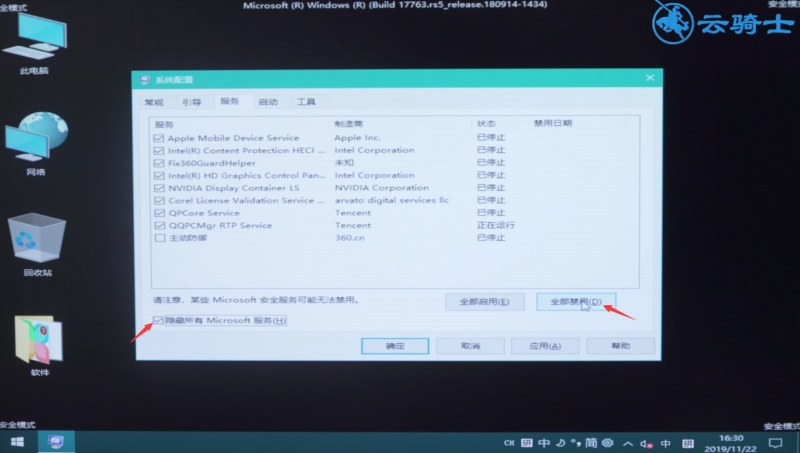
Task: Close the 系统配置 dialog
Action: pos(649,78)
